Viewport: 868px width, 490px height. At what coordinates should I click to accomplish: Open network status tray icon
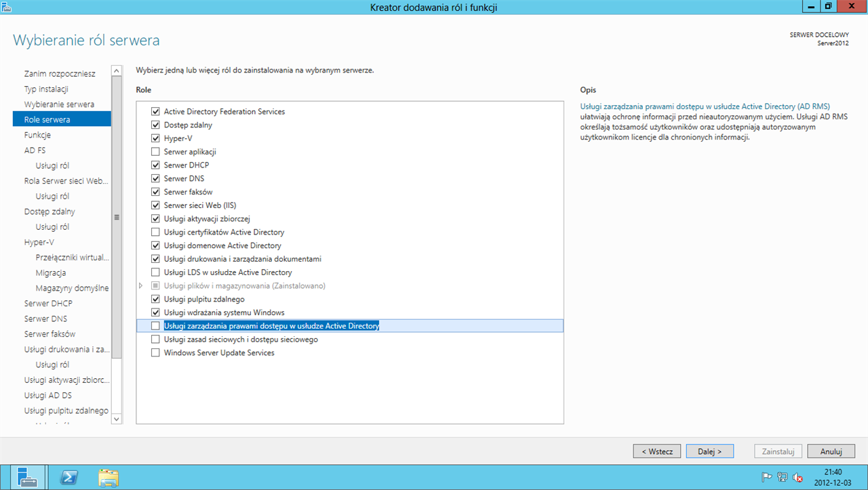[x=783, y=477]
